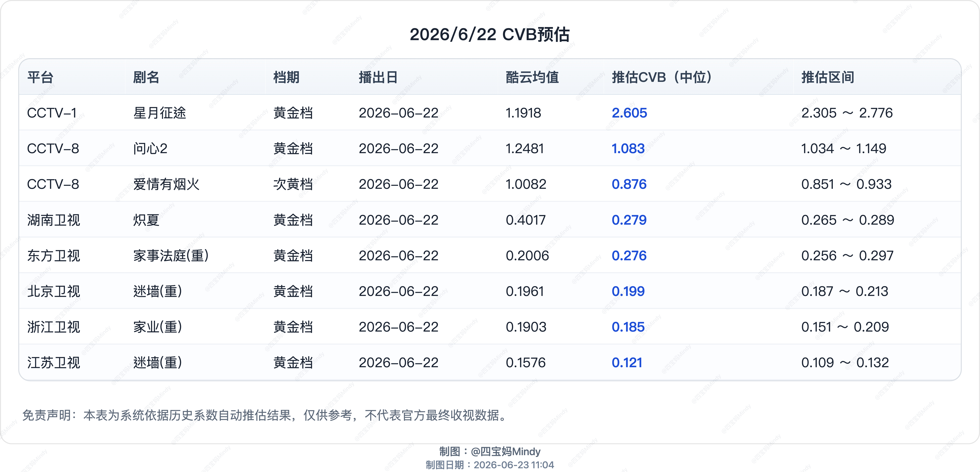980x472 pixels.
Task: Click the blue CVB value '0.876'
Action: pos(629,184)
